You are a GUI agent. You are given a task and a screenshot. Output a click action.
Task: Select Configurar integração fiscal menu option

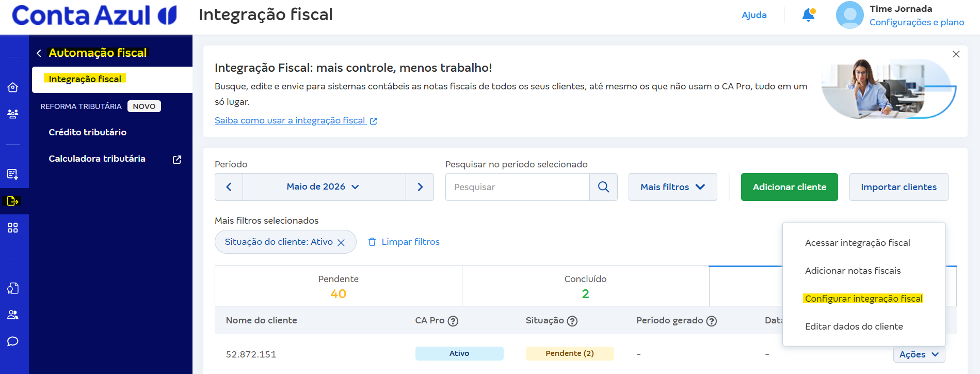(864, 299)
